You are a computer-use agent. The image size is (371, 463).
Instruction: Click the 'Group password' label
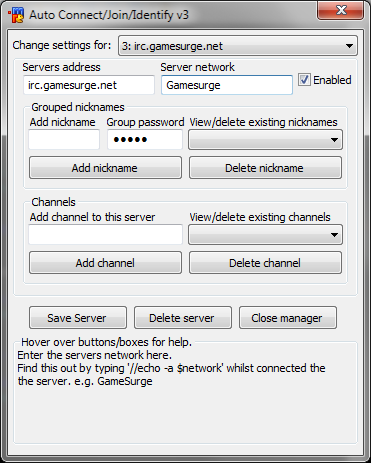[145, 122]
